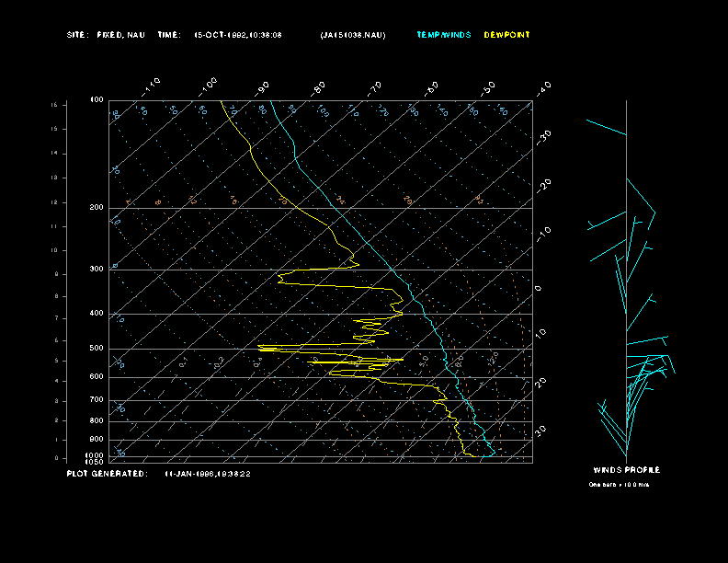Select the SITE: FIXED, NAU header text
The width and height of the screenshot is (728, 563).
point(106,35)
